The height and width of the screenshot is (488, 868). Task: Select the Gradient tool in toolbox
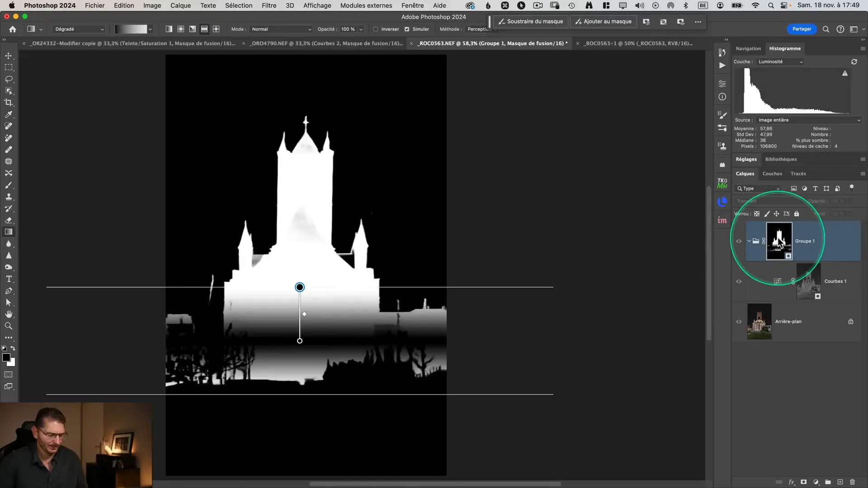coord(9,232)
